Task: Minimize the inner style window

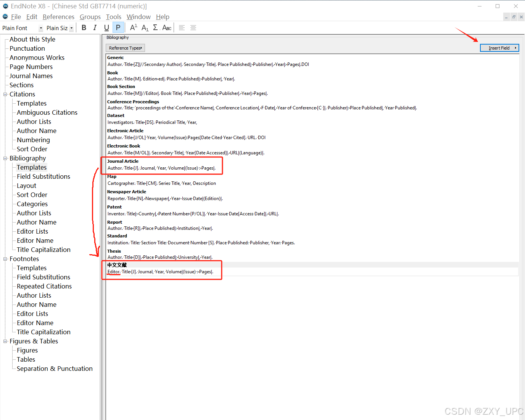Action: point(506,17)
